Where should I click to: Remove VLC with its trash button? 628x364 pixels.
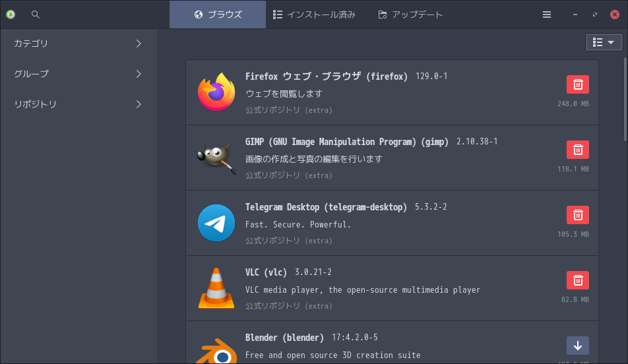click(x=578, y=280)
